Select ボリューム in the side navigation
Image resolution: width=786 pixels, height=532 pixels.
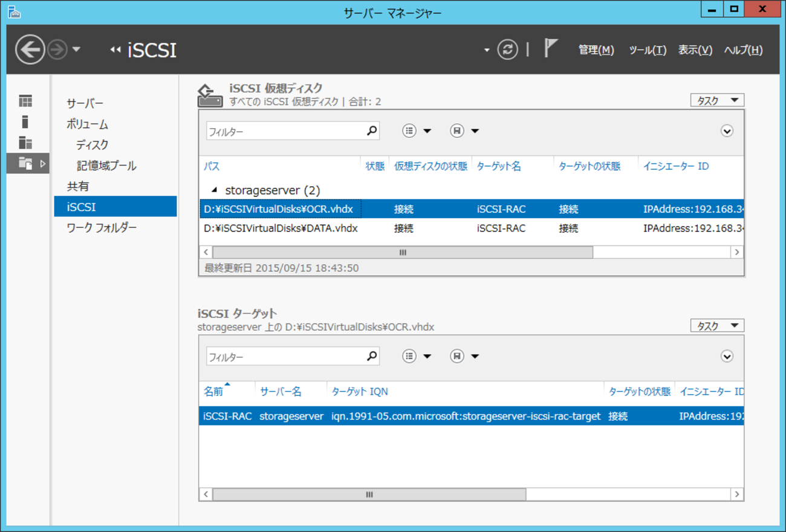click(88, 125)
